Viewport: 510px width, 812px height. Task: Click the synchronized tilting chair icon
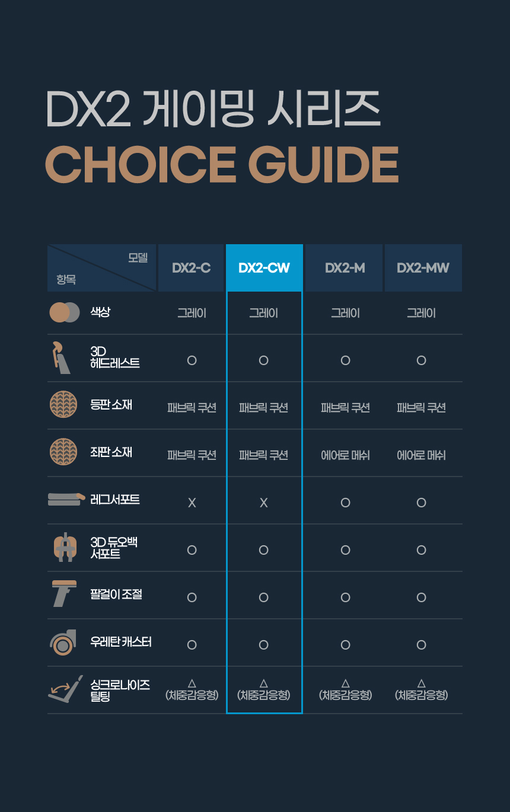click(63, 689)
